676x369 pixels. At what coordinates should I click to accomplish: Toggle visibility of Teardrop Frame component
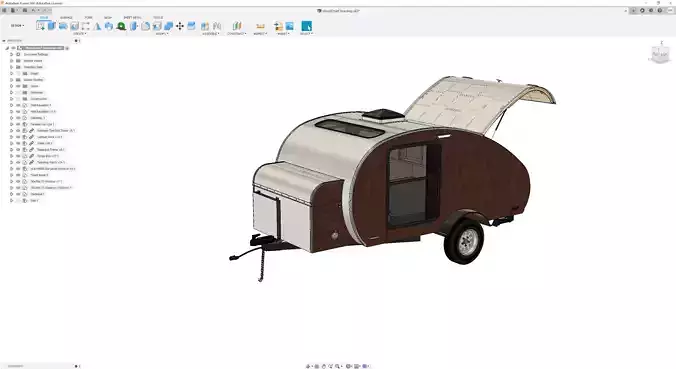coord(19,150)
